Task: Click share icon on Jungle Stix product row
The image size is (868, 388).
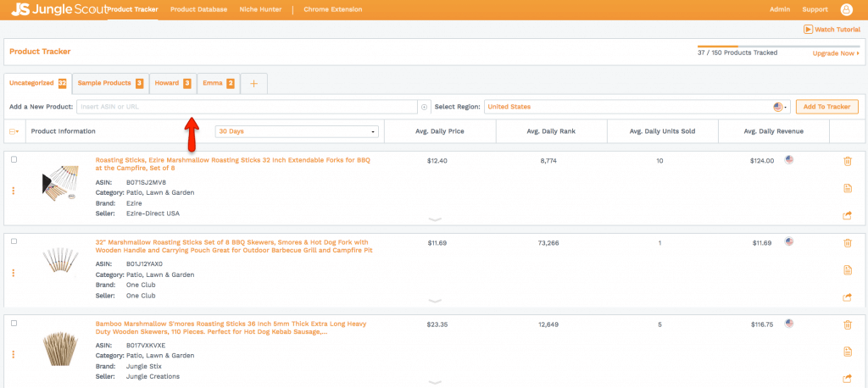Action: coord(847,379)
